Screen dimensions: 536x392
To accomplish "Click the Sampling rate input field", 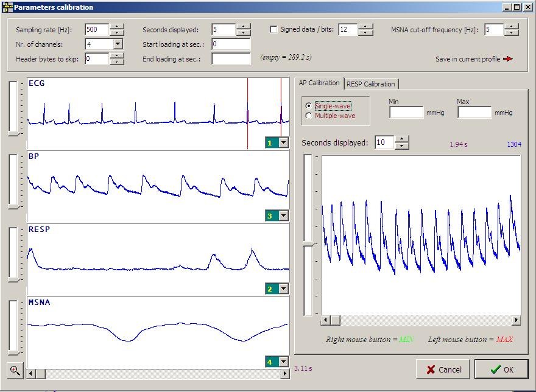I will tap(97, 29).
